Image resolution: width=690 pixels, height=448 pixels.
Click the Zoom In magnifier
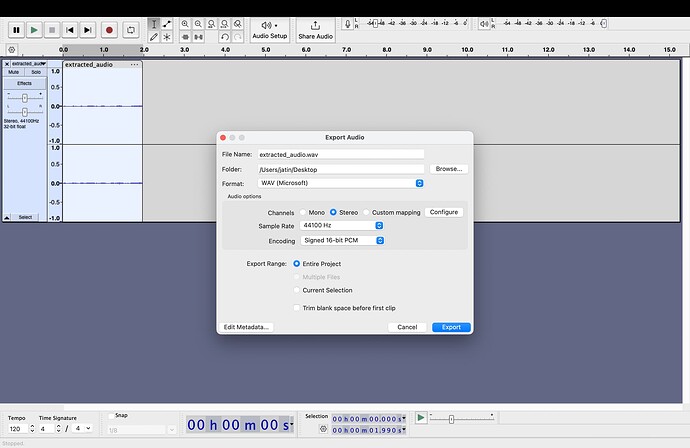[185, 24]
